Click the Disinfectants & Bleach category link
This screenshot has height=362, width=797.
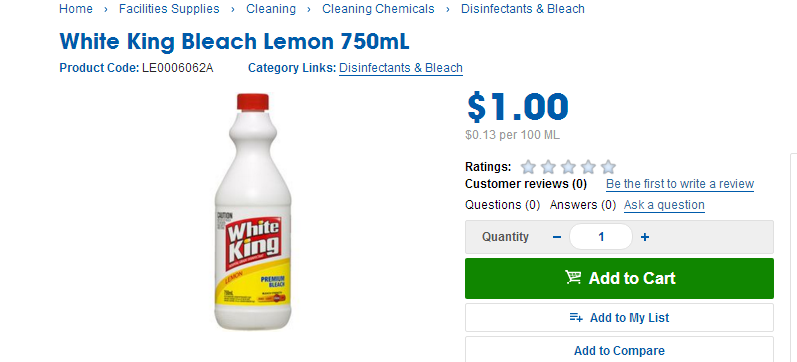[401, 68]
